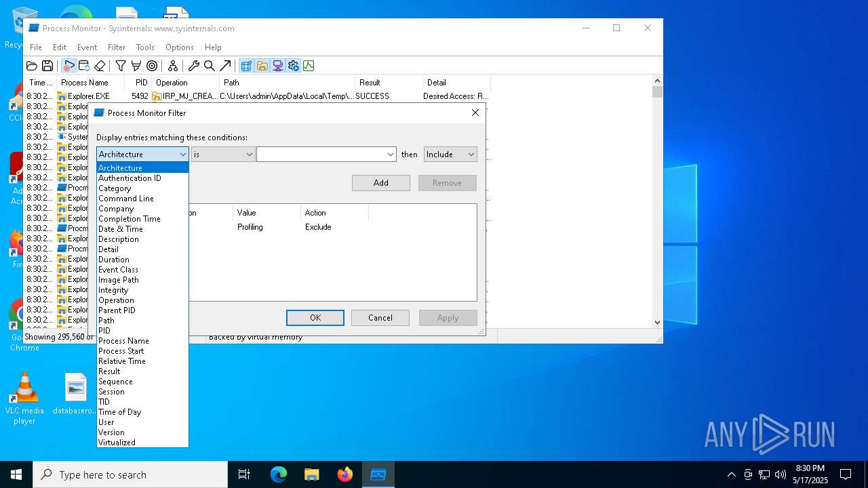This screenshot has width=868, height=488.
Task: Toggle Show File System Activity icon
Action: (262, 66)
